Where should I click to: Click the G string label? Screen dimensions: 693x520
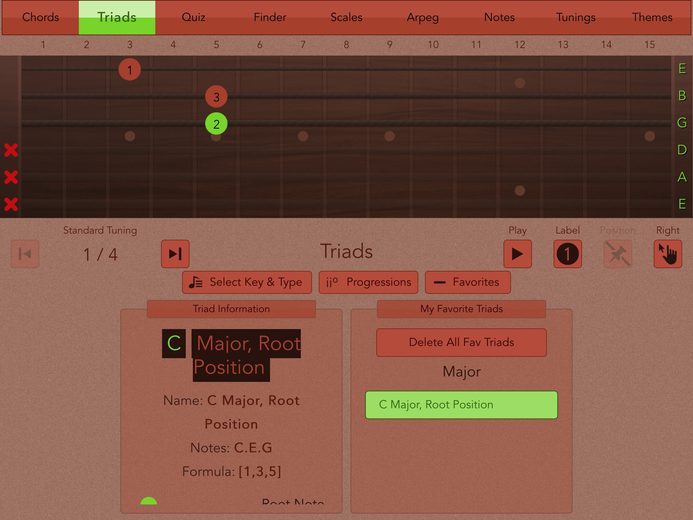(x=682, y=122)
